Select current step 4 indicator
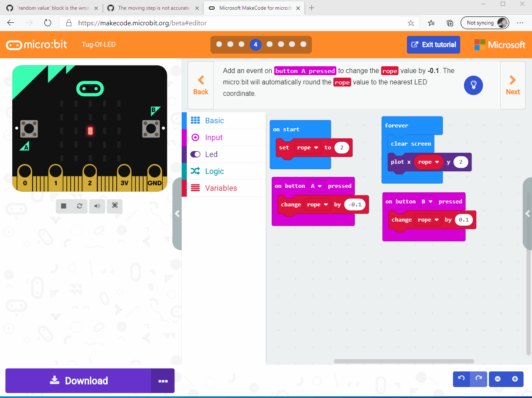This screenshot has width=532, height=398. tap(255, 44)
